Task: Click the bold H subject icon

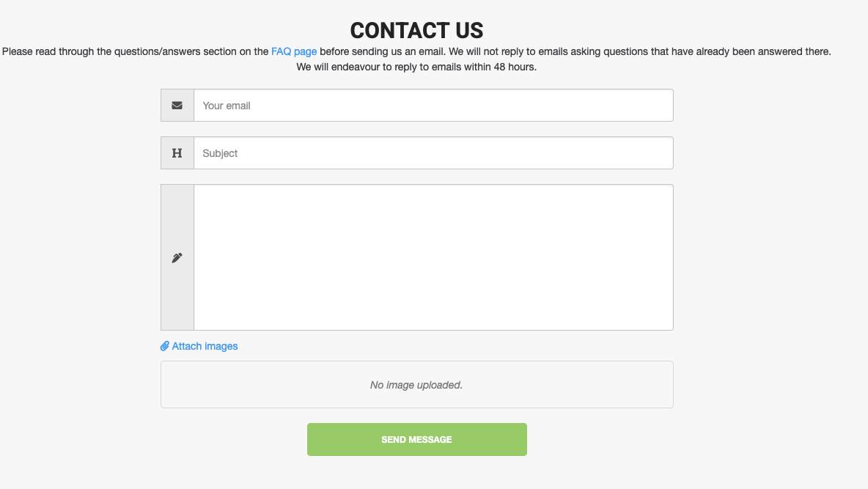Action: [177, 153]
